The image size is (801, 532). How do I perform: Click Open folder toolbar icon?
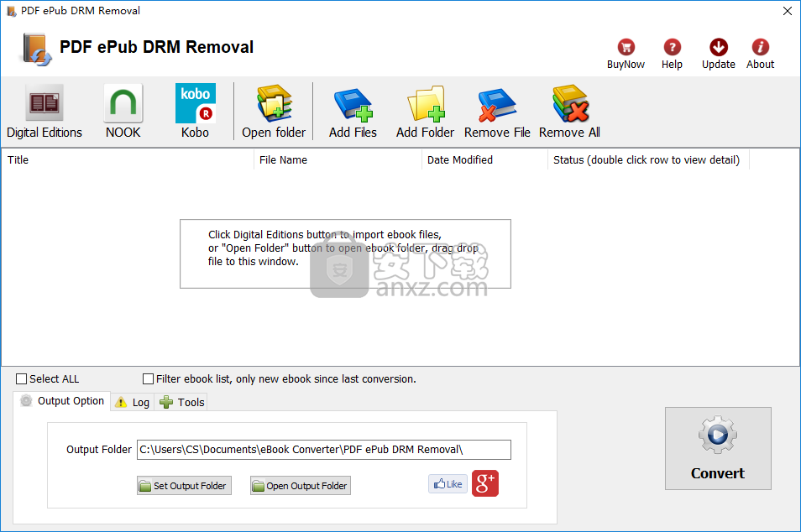pos(274,112)
